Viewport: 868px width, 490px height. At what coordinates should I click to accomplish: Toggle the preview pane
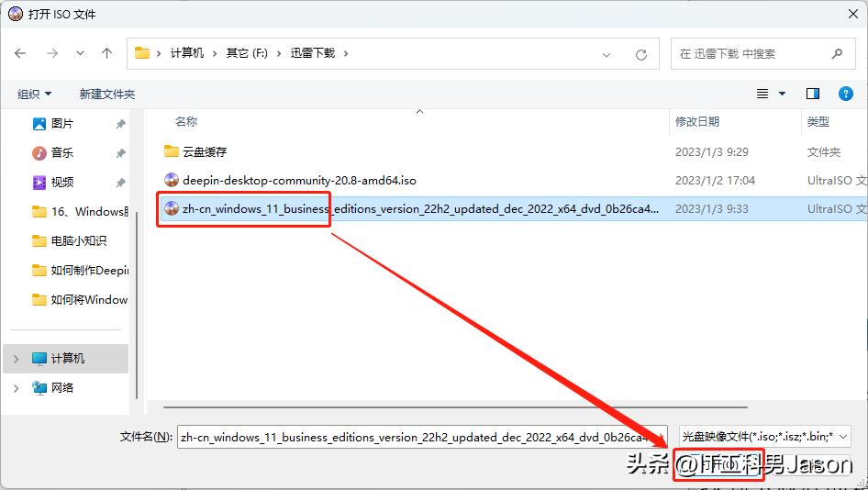point(813,94)
